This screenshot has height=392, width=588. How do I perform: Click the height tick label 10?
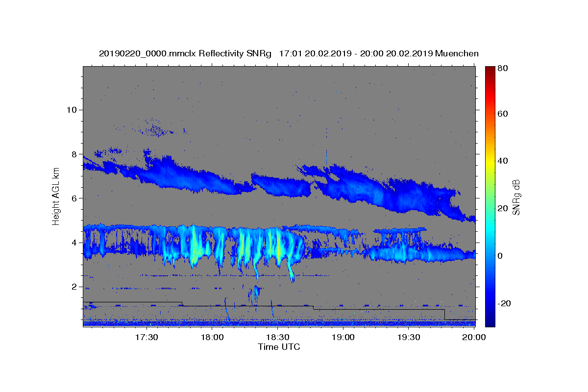pyautogui.click(x=71, y=110)
